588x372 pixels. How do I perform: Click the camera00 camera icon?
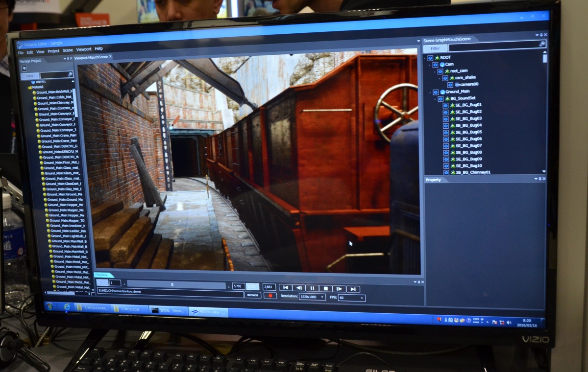[x=457, y=85]
